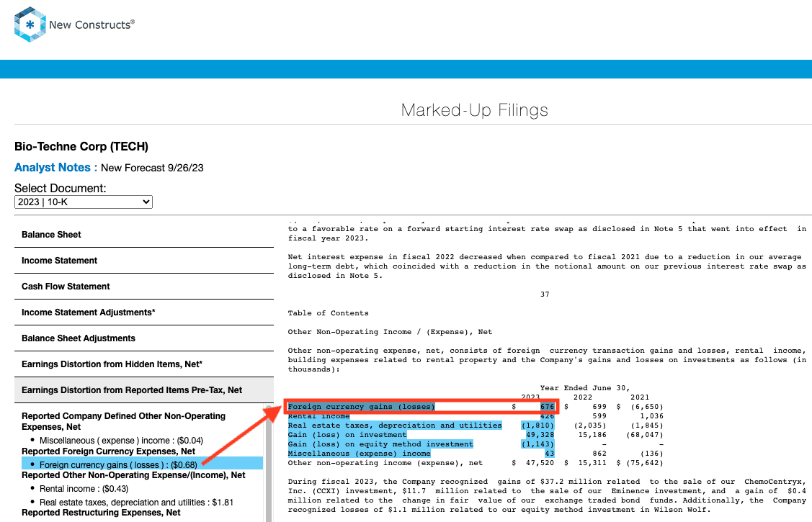Screen dimensions: 812x522
Task: Click the Year Ended June 30 table header
Action: [x=584, y=388]
